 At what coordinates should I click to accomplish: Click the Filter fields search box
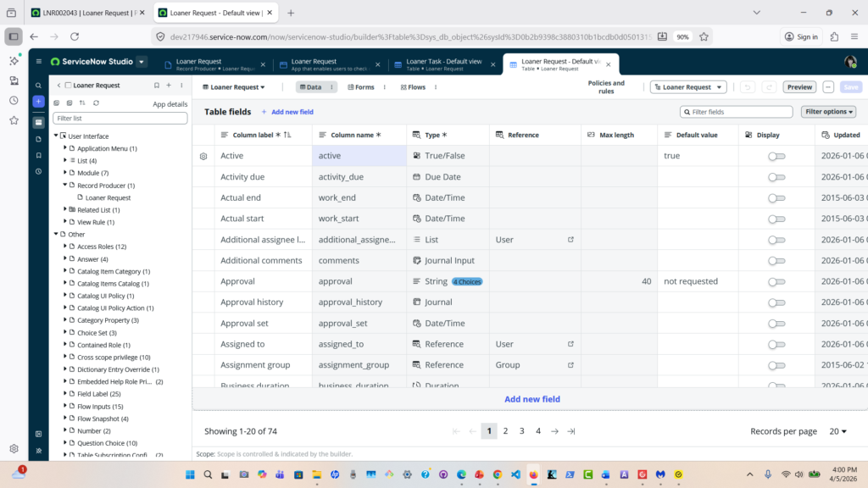click(737, 112)
